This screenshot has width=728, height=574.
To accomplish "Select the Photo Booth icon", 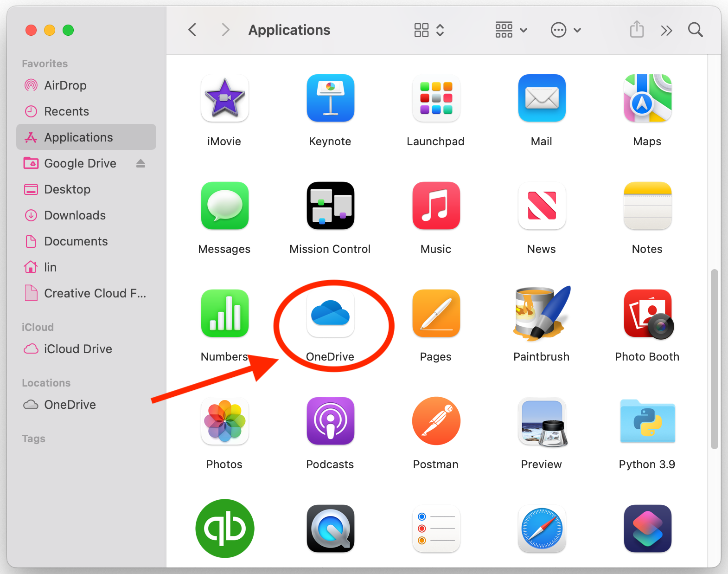I will click(649, 314).
